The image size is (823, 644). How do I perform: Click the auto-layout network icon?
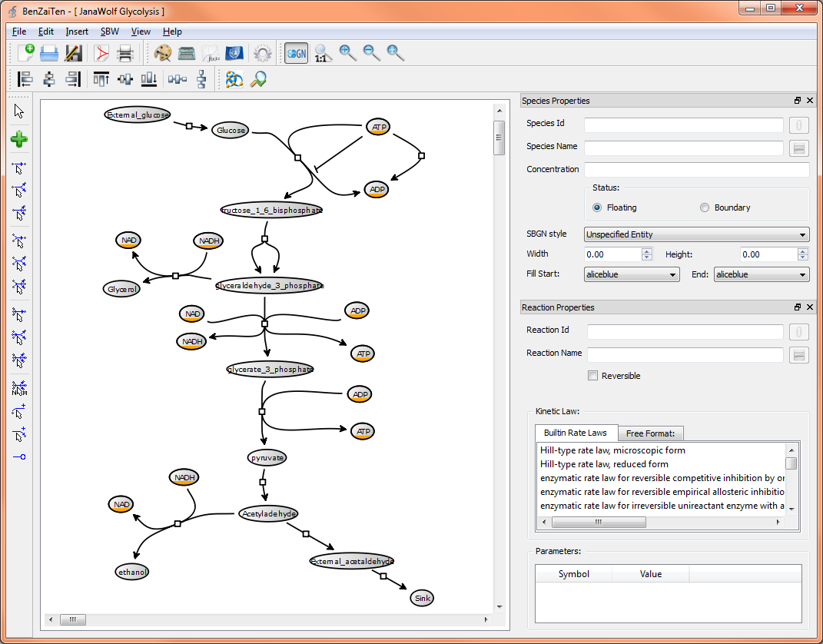coord(234,79)
